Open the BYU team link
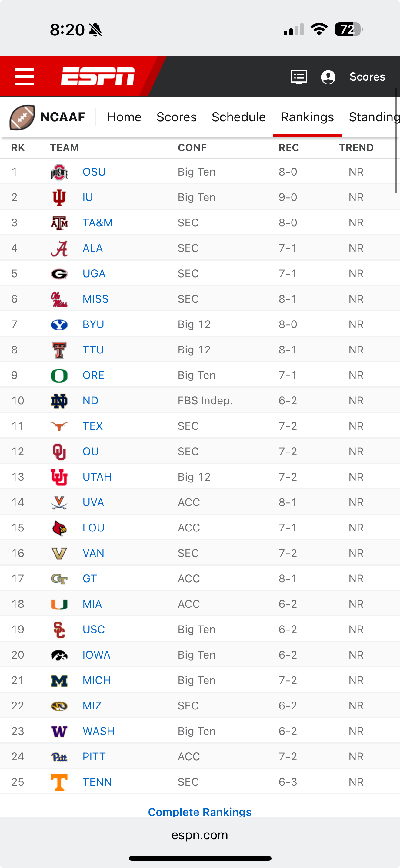400x868 pixels. tap(93, 324)
